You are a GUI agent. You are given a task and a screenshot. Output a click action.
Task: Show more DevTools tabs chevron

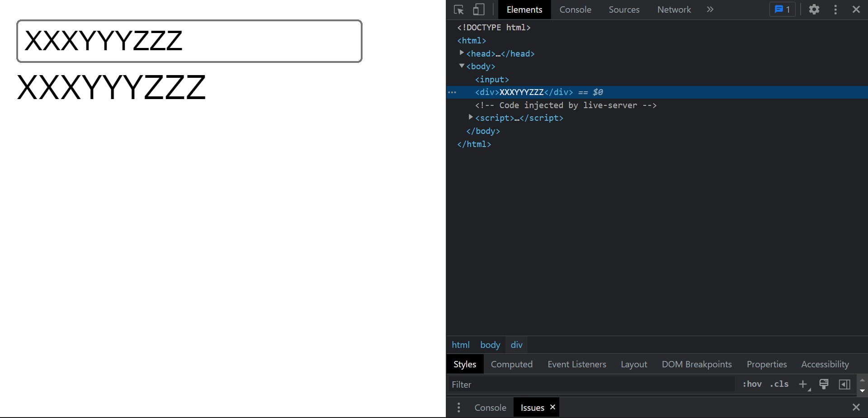(x=710, y=9)
